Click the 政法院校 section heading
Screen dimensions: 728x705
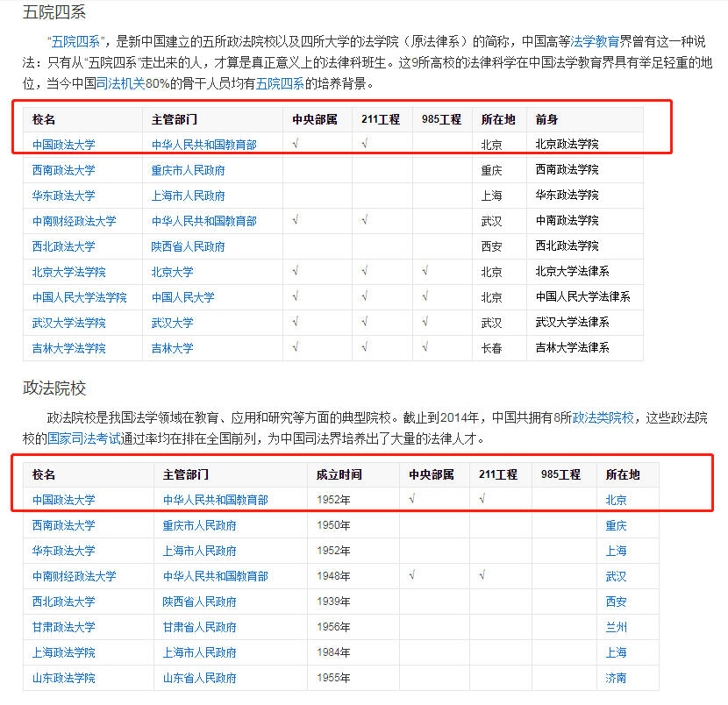click(54, 388)
